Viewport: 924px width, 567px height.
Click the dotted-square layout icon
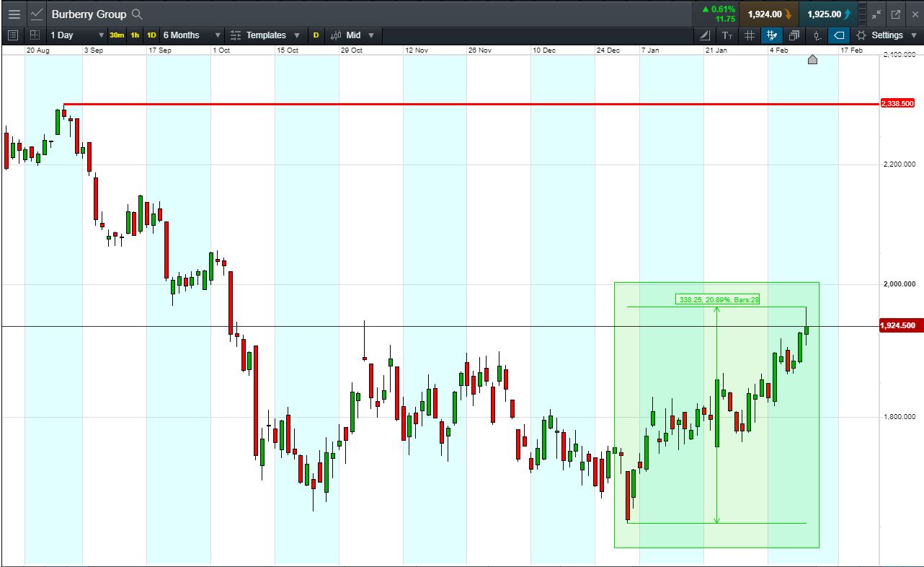(35, 35)
